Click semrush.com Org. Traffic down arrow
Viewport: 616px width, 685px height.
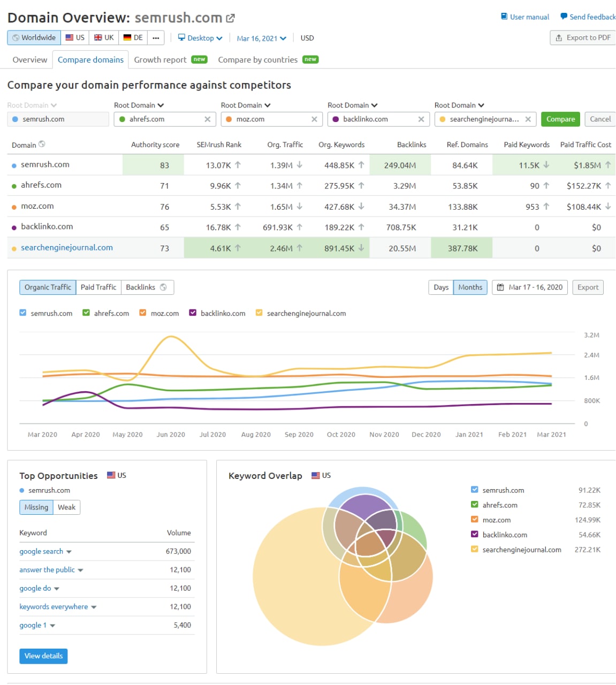(300, 165)
